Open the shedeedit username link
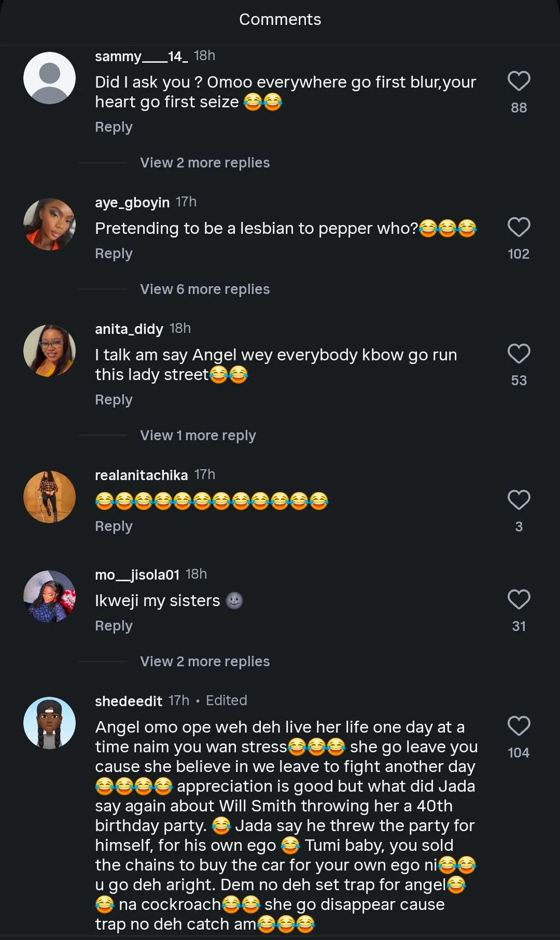560x940 pixels. pos(129,701)
